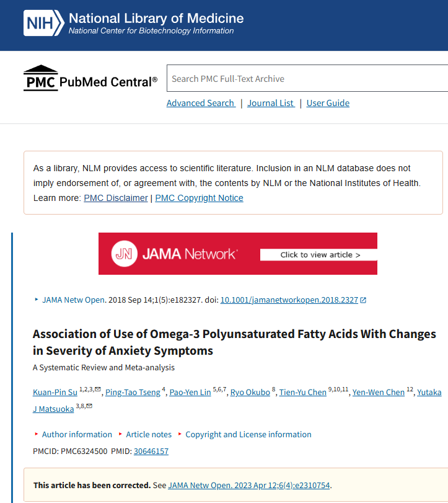Open the 2023 correction notice link
Screen dimensions: 448x503
click(x=249, y=485)
